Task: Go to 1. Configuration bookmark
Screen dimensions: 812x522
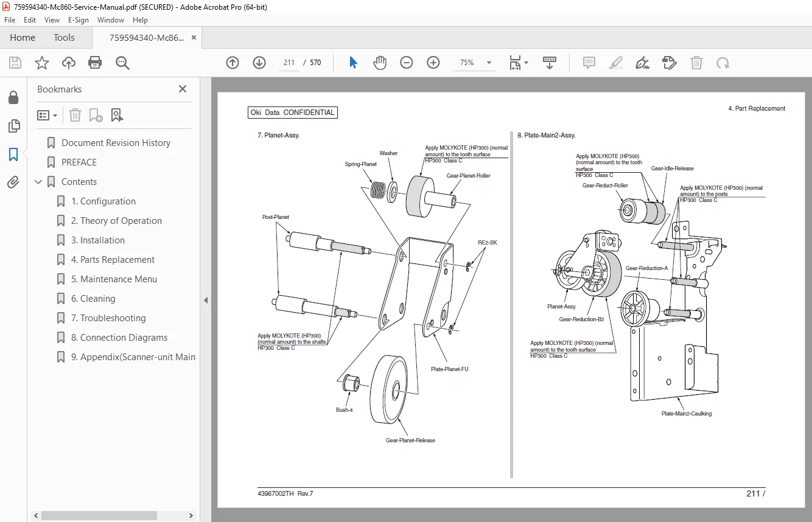Action: click(x=103, y=201)
